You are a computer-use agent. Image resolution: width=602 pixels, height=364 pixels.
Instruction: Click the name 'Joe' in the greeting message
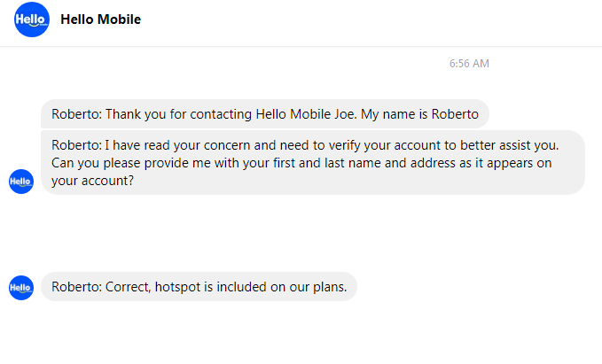click(345, 114)
